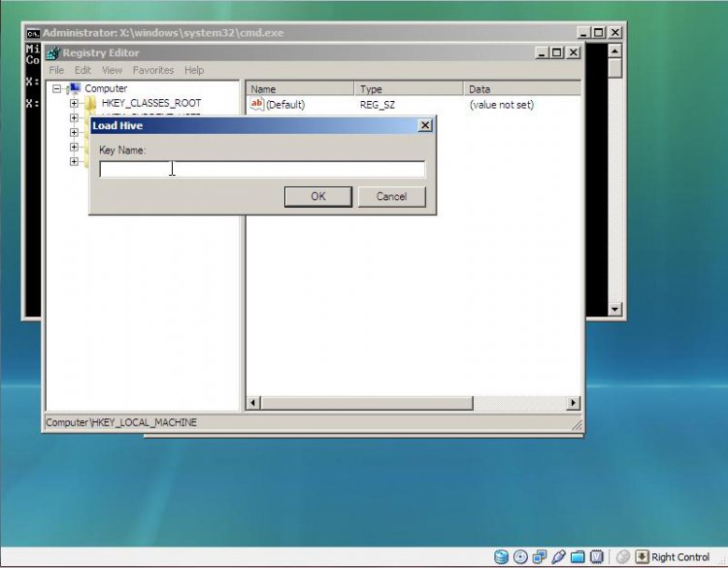The width and height of the screenshot is (728, 568).
Task: Click the (value not set) data cell
Action: pyautogui.click(x=502, y=105)
